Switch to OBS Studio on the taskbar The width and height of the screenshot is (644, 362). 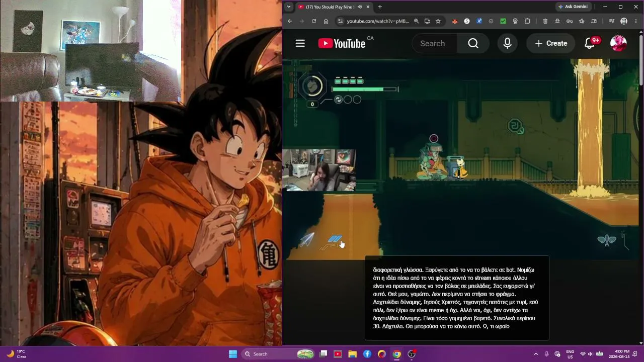pos(412,354)
